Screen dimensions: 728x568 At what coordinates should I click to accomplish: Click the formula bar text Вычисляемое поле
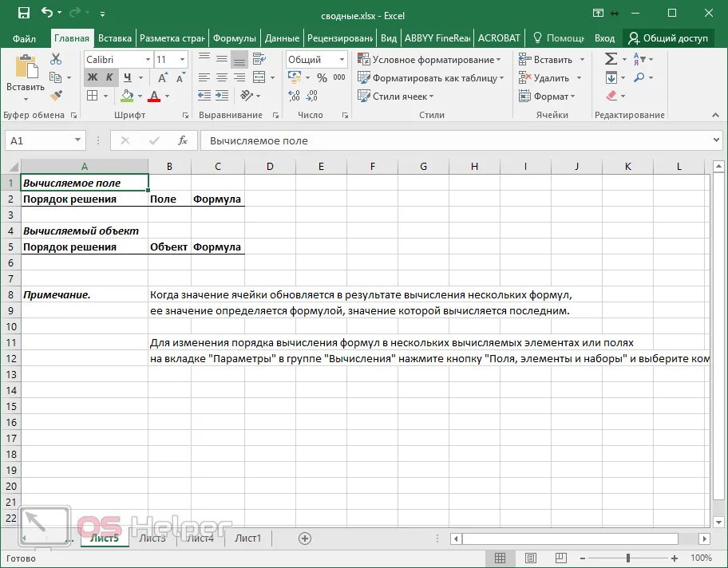tap(259, 140)
